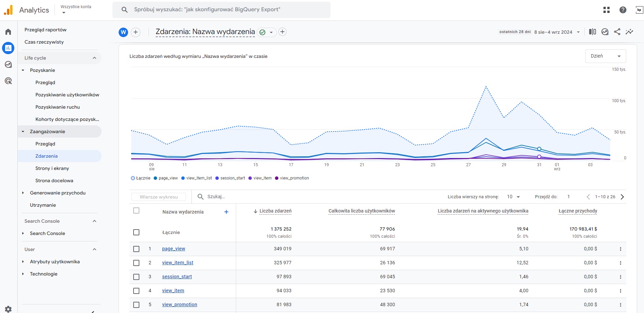Image resolution: width=644 pixels, height=313 pixels.
Task: Check the view_promotion row checkbox
Action: [x=136, y=305]
